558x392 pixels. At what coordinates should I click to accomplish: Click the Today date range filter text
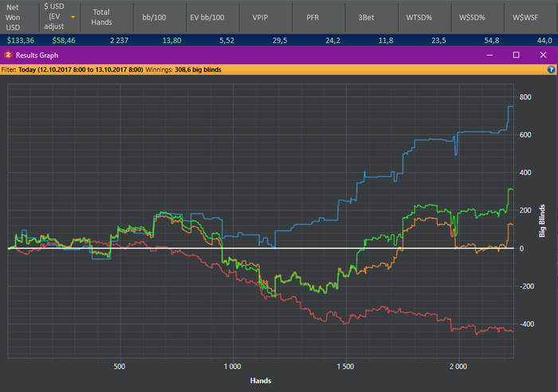(81, 70)
